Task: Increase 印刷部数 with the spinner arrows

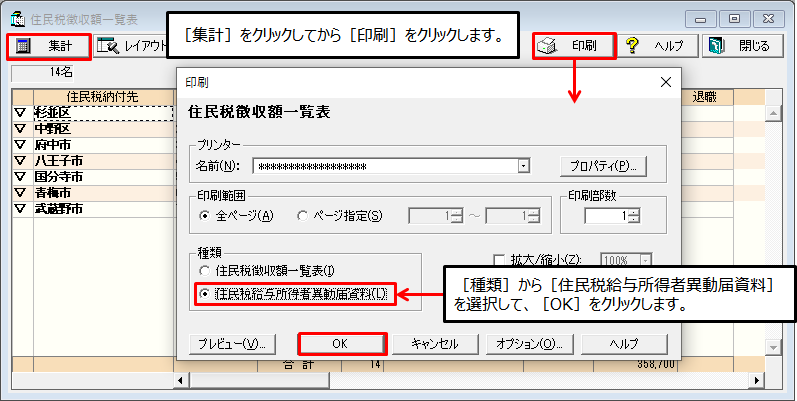Action: point(633,211)
